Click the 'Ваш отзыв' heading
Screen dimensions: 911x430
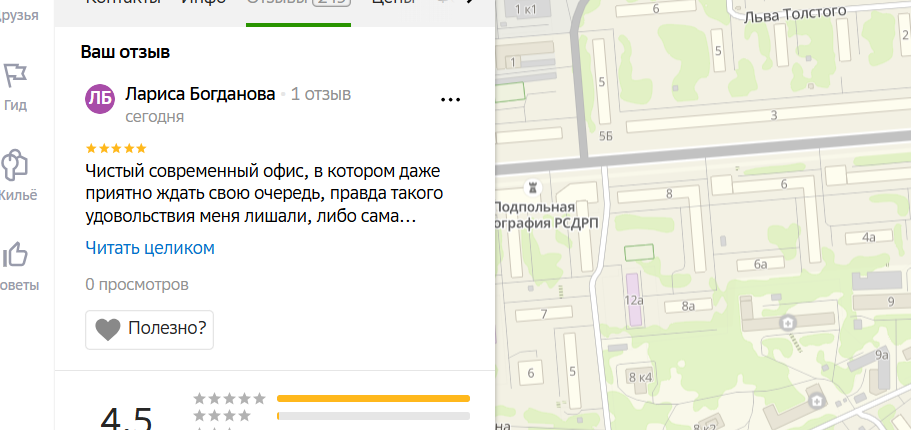[x=125, y=52]
